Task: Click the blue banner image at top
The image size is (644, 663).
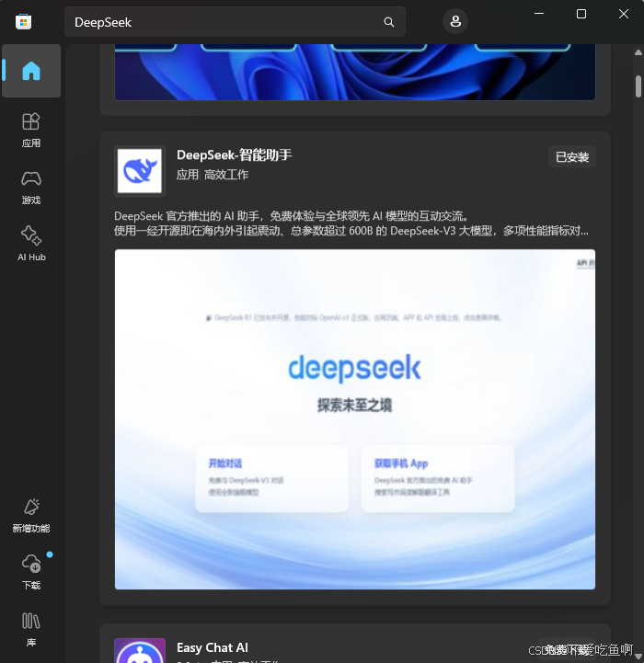Action: 354,72
